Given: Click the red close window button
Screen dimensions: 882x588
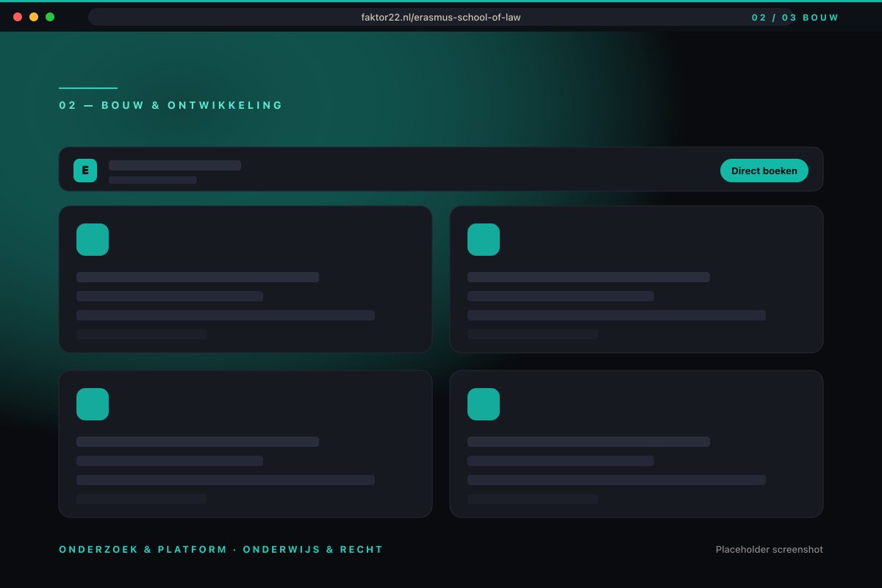Looking at the screenshot, I should (18, 17).
